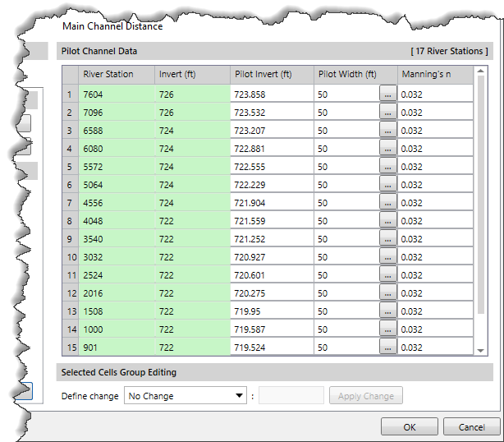
Task: Click pilot invert cell 720.275
Action: coord(272,292)
